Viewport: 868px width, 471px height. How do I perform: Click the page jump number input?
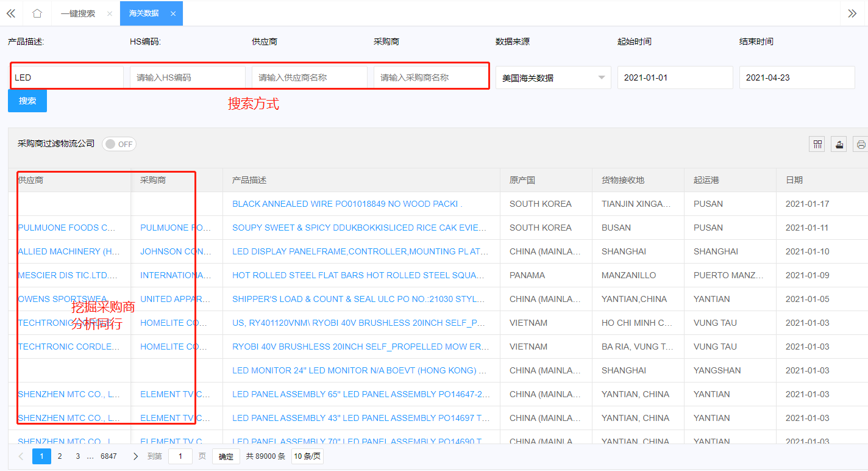pos(180,456)
